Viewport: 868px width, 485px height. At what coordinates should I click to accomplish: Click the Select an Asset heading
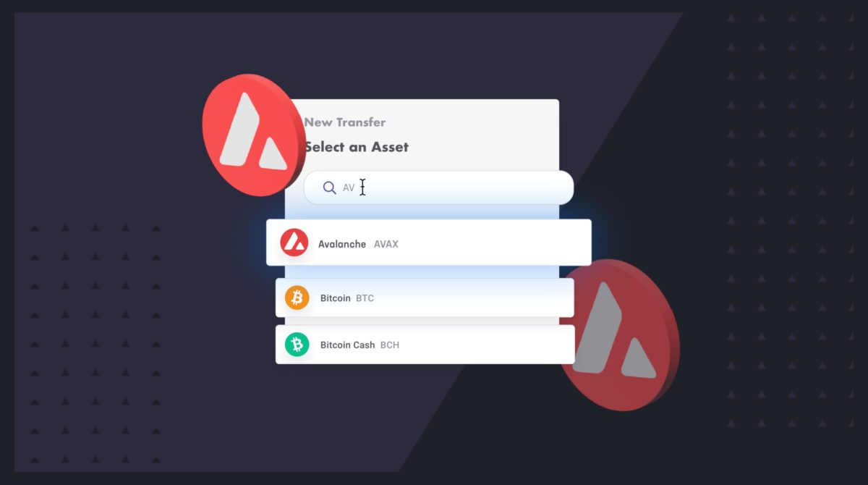coord(356,147)
